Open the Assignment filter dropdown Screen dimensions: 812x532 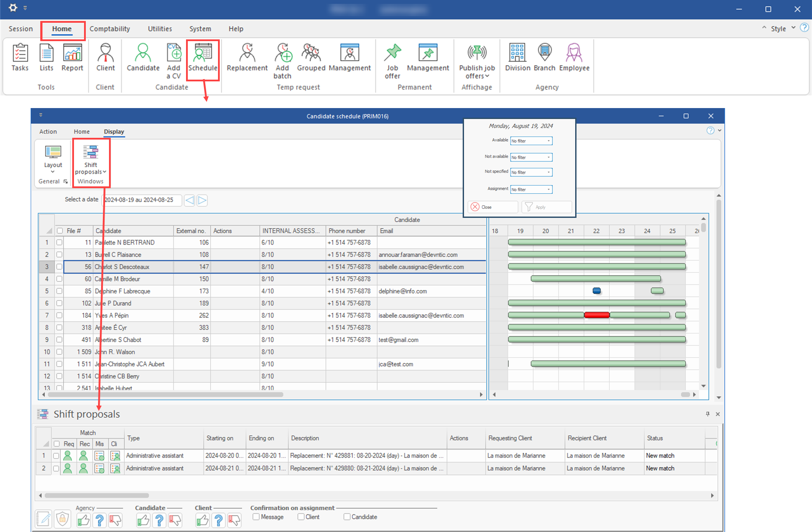click(x=548, y=189)
